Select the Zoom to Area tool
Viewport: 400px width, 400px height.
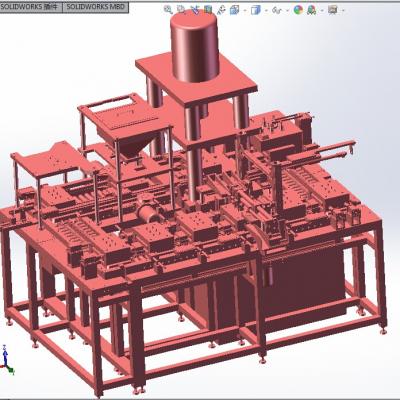[181, 10]
